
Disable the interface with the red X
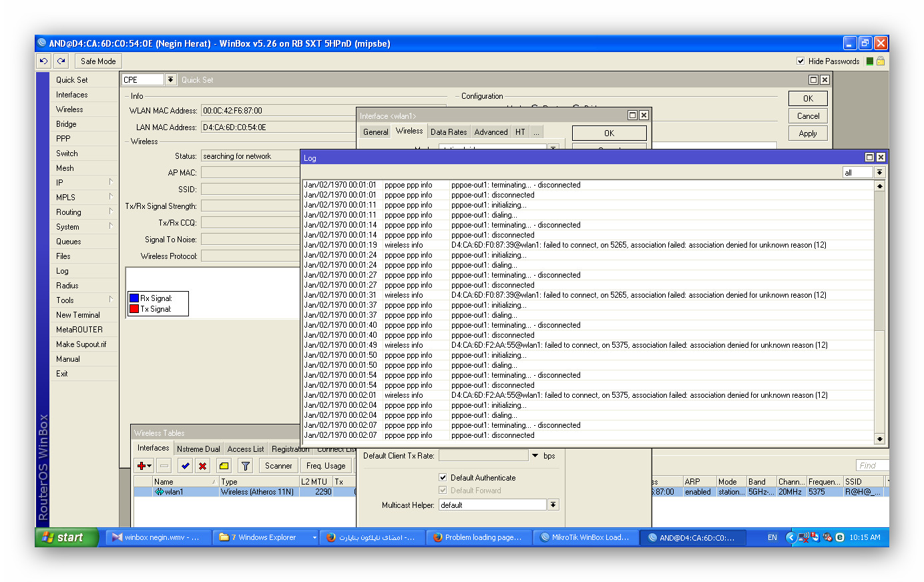coord(202,466)
